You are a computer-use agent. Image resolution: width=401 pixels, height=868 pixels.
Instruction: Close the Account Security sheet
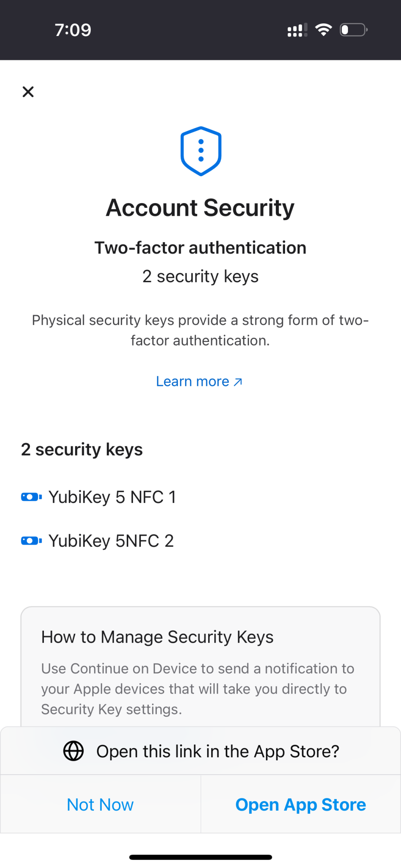pyautogui.click(x=28, y=92)
